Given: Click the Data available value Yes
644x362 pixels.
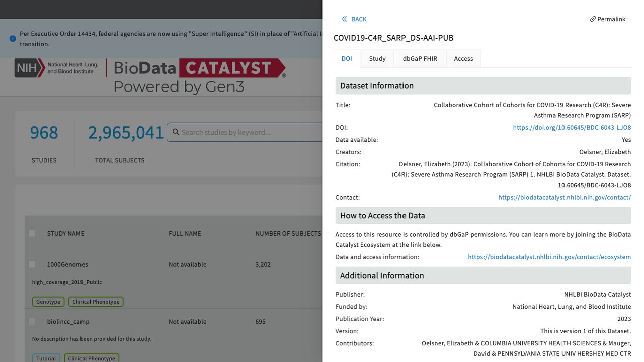Looking at the screenshot, I should click(626, 140).
